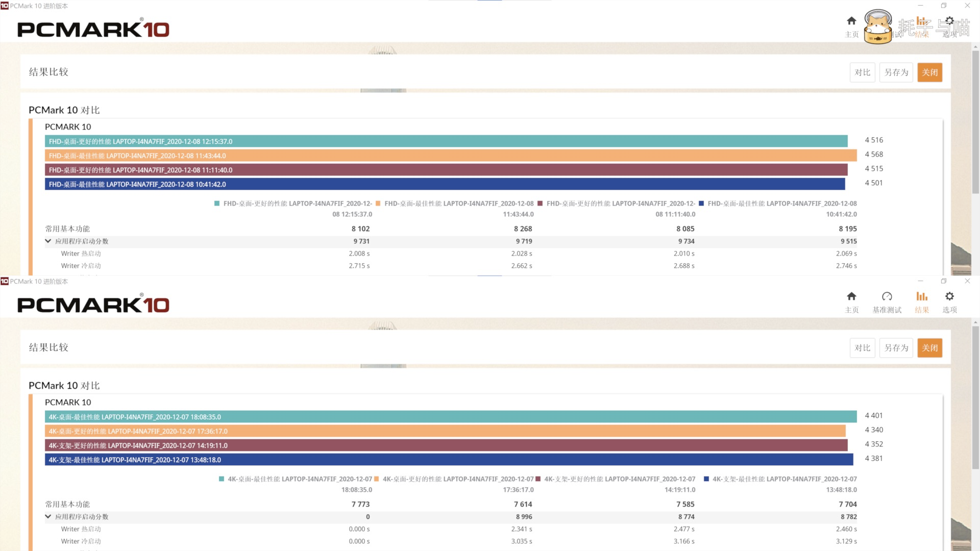980x551 pixels.
Task: Click Writer 冷启动 row in lower window
Action: [451, 541]
